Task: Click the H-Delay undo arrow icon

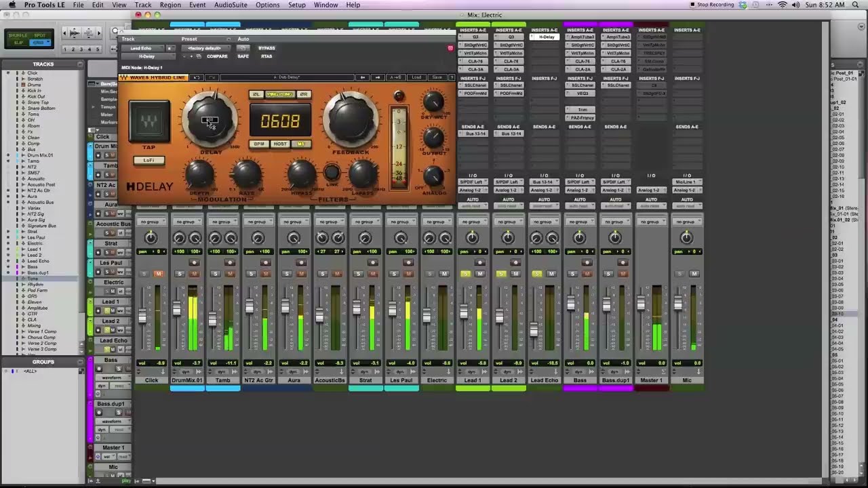Action: point(196,77)
